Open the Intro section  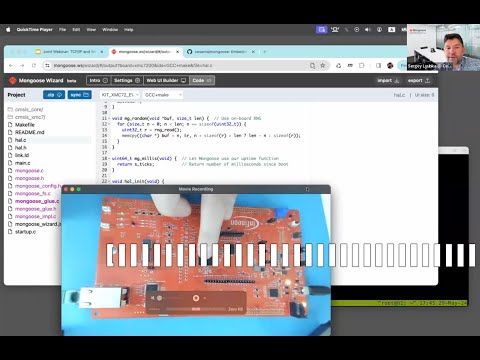[x=98, y=80]
